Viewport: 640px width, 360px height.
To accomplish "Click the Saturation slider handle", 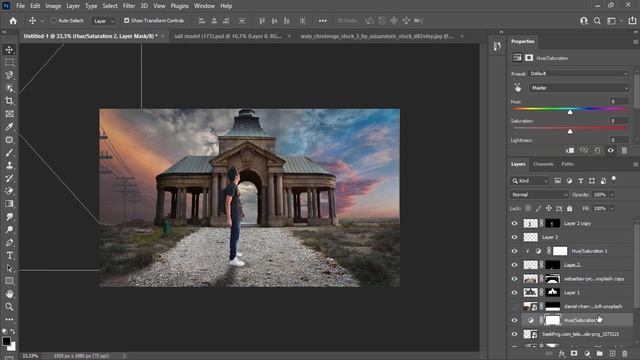I will pos(570,131).
